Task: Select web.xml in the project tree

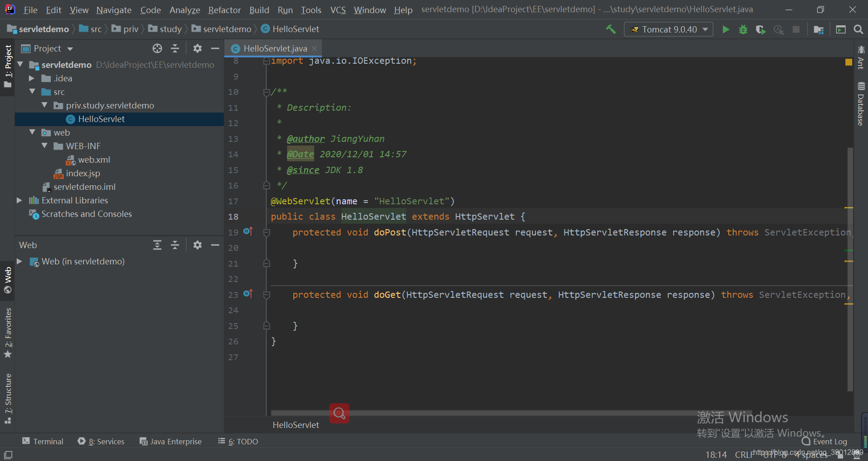Action: [94, 160]
